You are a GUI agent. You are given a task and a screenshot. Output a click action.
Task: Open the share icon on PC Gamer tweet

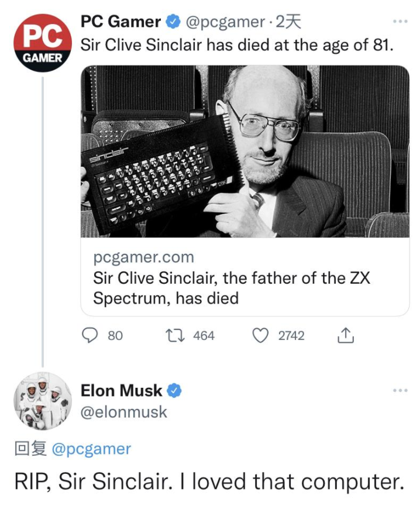pyautogui.click(x=346, y=335)
